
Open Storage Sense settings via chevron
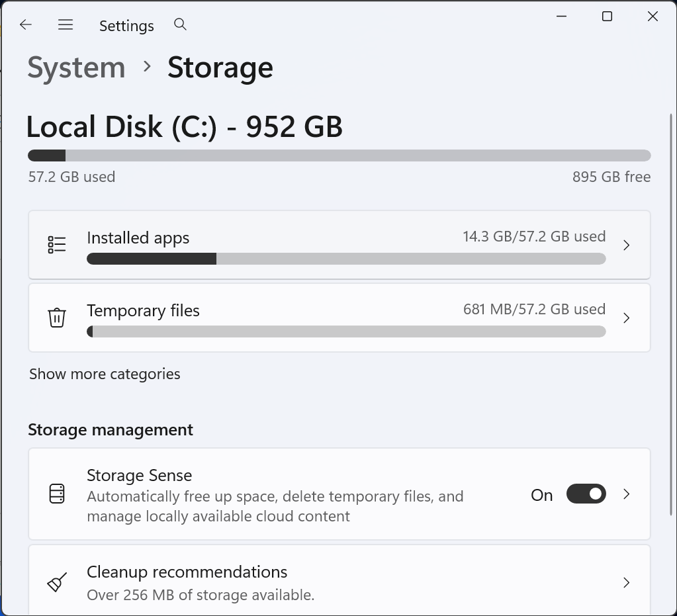click(626, 494)
